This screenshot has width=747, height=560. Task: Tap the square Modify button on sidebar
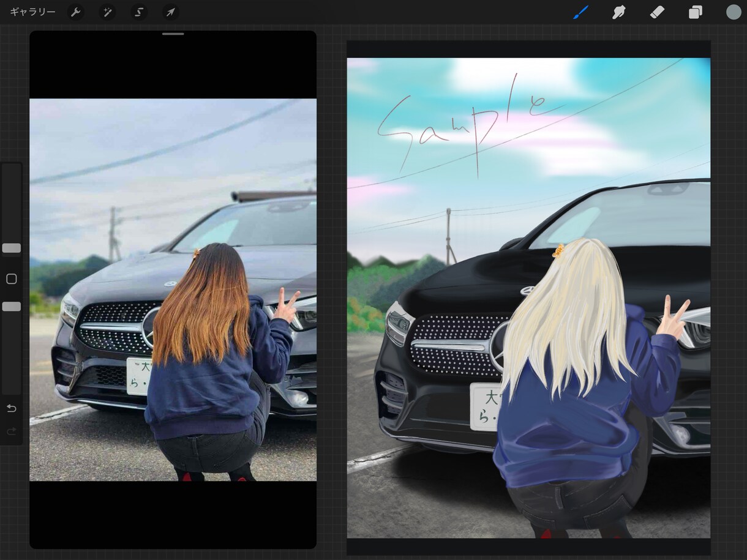pos(11,279)
